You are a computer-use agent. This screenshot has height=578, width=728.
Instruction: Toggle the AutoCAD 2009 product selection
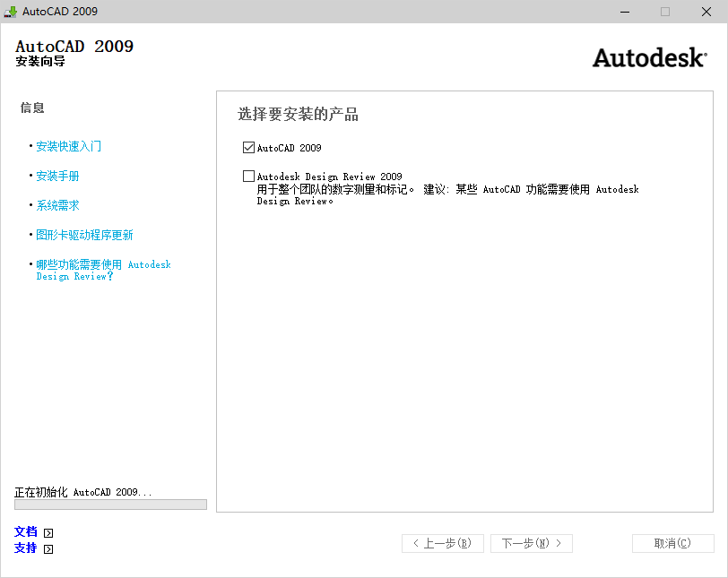tap(248, 147)
